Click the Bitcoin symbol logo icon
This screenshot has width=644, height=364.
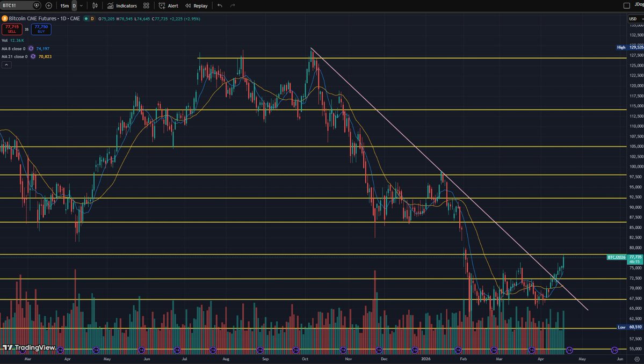pos(4,18)
